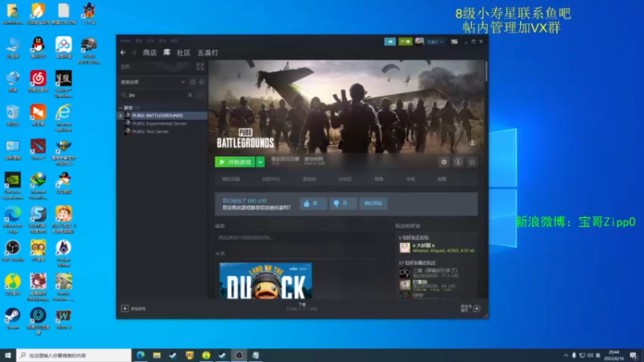
Task: Click the green play game button
Action: tap(235, 162)
